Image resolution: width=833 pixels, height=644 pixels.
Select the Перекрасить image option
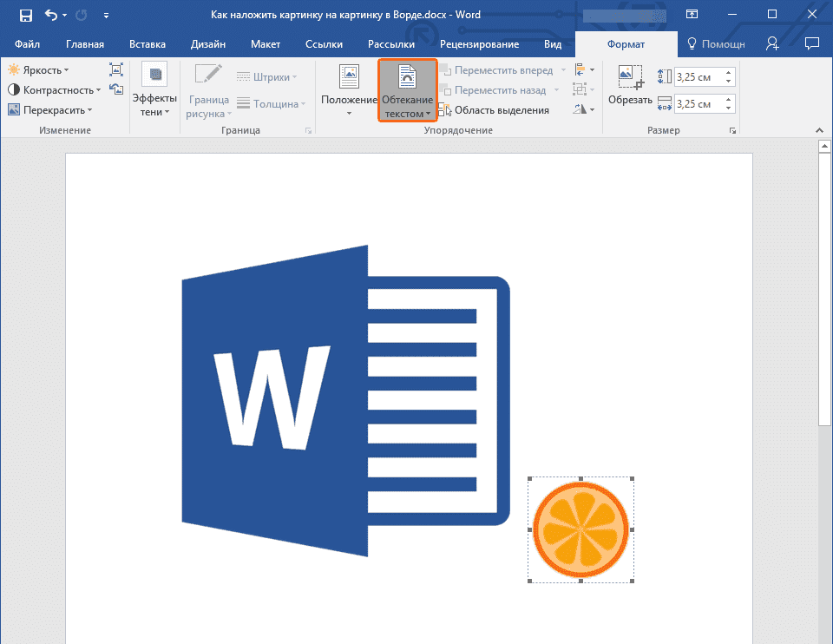46,109
